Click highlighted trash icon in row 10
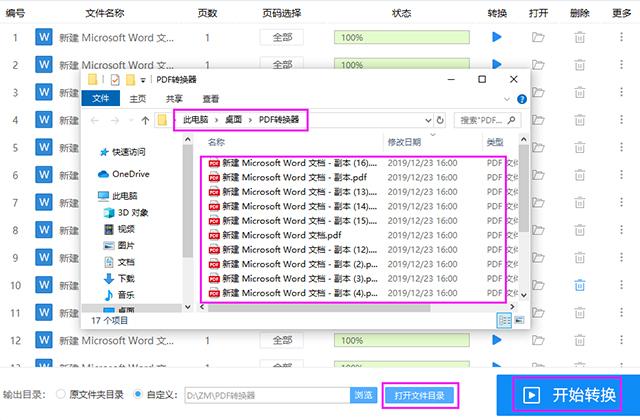 click(580, 285)
